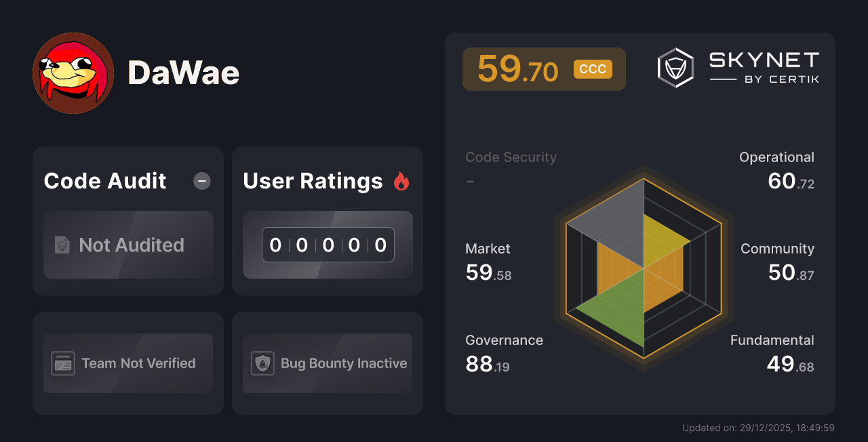Select the Bug Bounty shield icon
The width and height of the screenshot is (868, 442).
point(263,363)
